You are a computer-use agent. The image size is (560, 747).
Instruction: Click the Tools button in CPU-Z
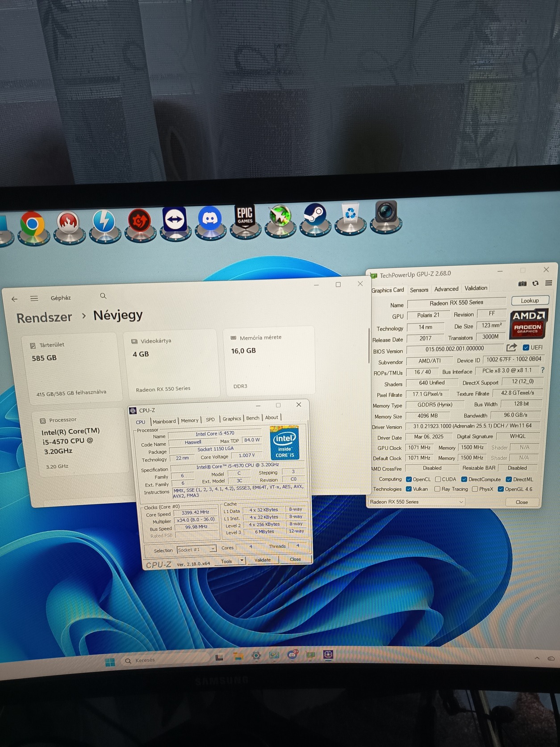pyautogui.click(x=226, y=561)
